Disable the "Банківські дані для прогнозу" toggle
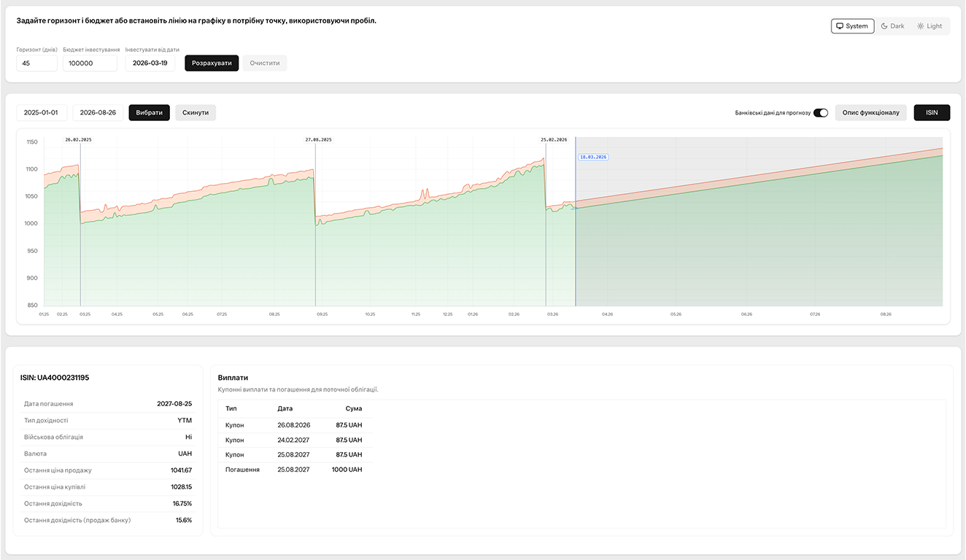 click(820, 112)
